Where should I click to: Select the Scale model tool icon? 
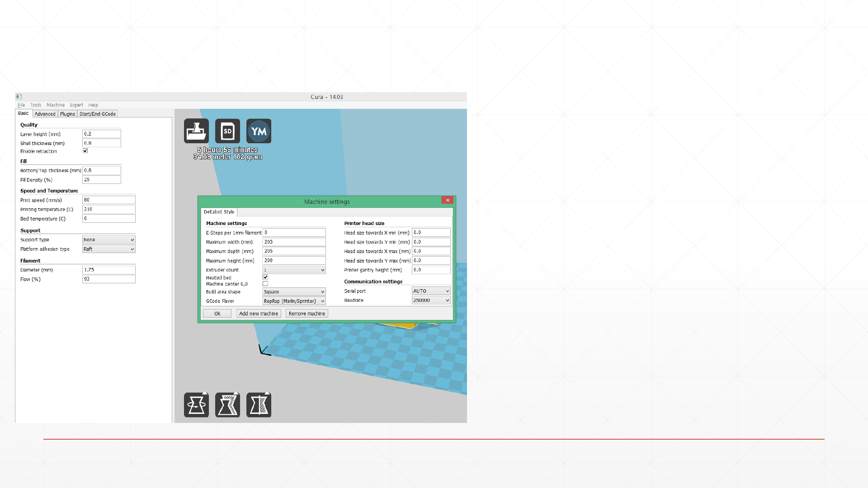pos(227,405)
